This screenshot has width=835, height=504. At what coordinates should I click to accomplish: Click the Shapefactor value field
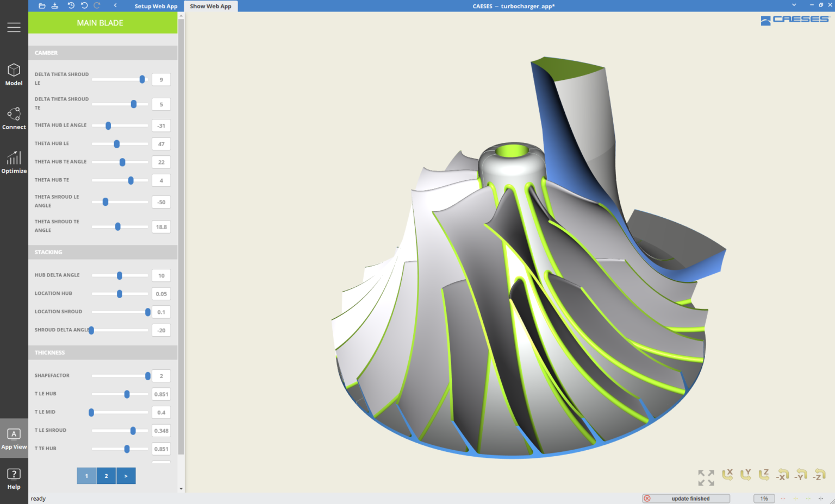[x=161, y=376]
